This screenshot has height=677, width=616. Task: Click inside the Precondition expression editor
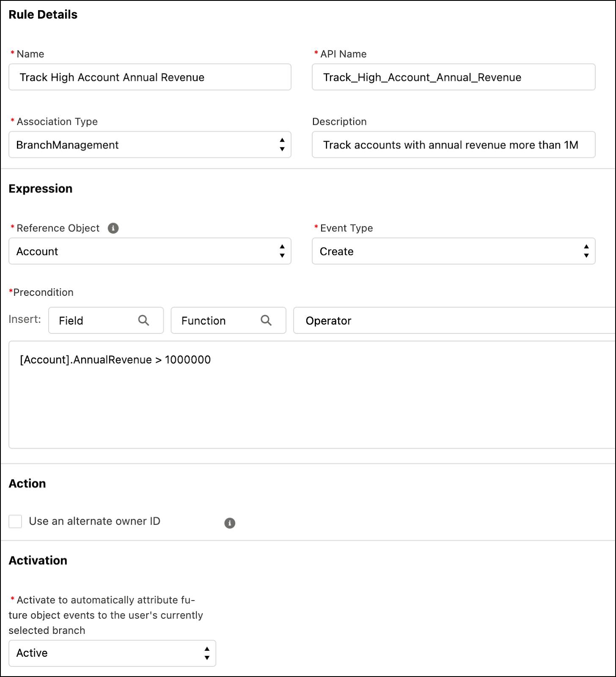pyautogui.click(x=312, y=395)
